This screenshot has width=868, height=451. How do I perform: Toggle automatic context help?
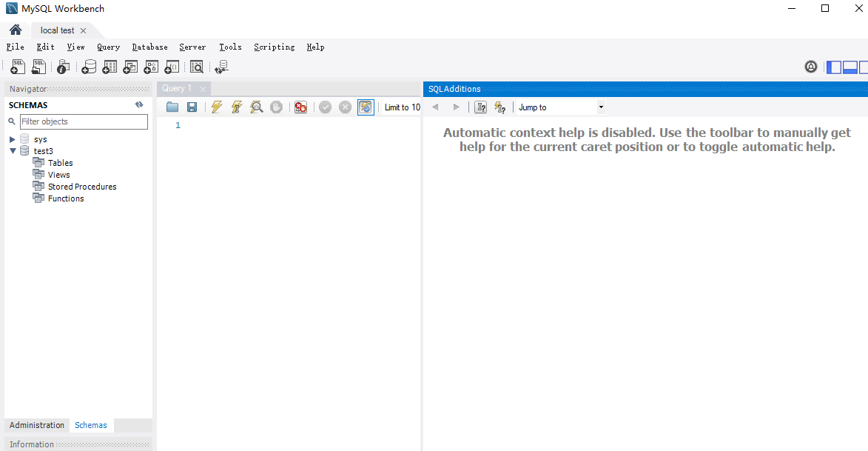click(x=500, y=107)
